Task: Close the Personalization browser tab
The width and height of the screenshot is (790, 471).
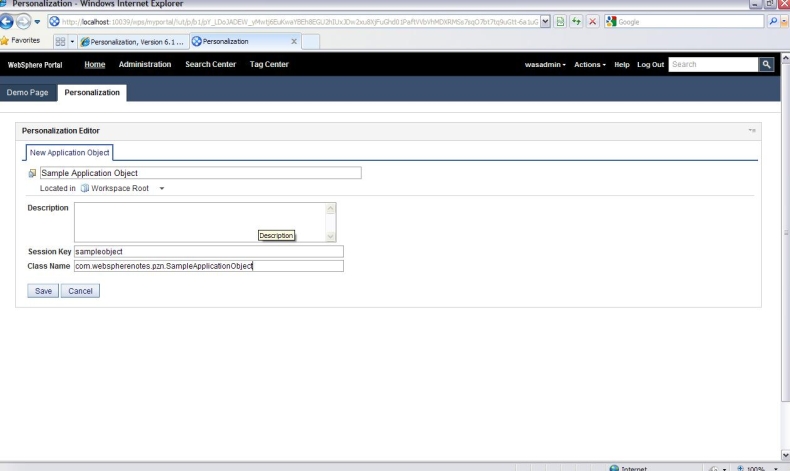Action: point(293,41)
